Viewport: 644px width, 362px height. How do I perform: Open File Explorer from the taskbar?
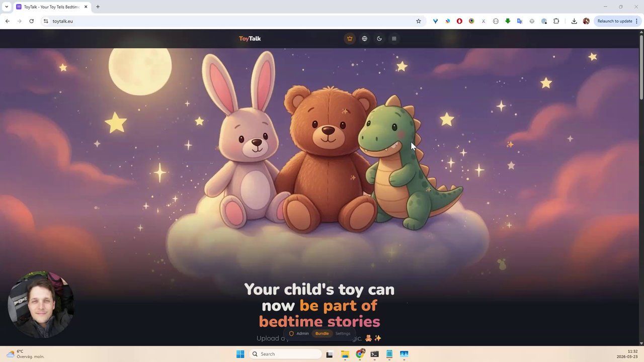[x=345, y=354]
